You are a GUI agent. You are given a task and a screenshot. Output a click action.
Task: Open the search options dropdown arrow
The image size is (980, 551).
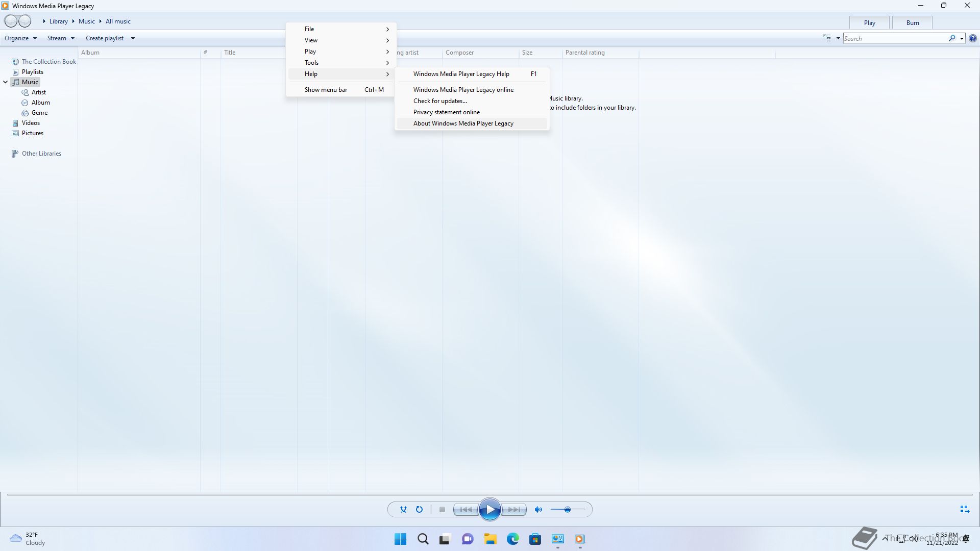click(x=962, y=38)
